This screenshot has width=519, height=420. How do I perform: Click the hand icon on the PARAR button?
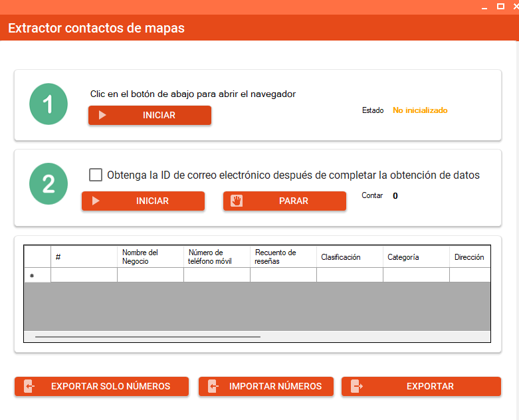237,201
